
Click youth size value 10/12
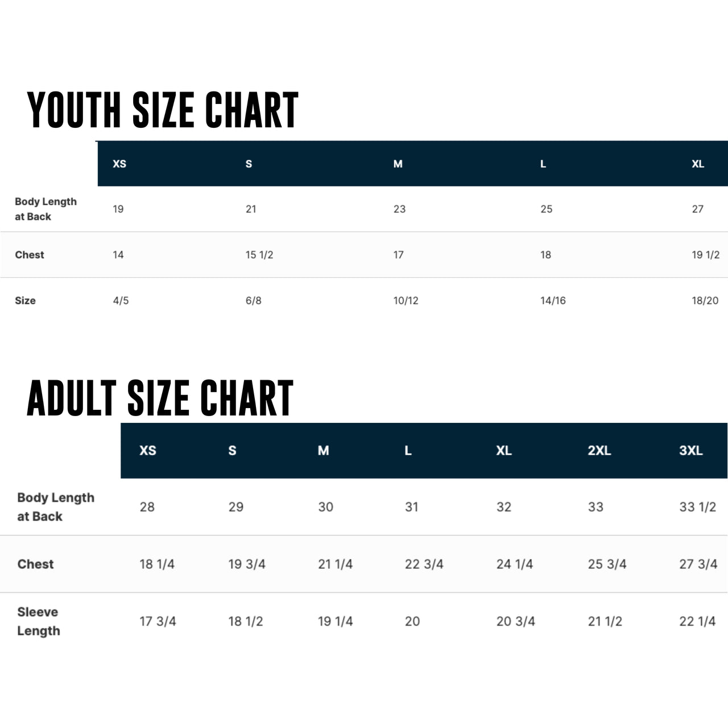[x=406, y=300]
